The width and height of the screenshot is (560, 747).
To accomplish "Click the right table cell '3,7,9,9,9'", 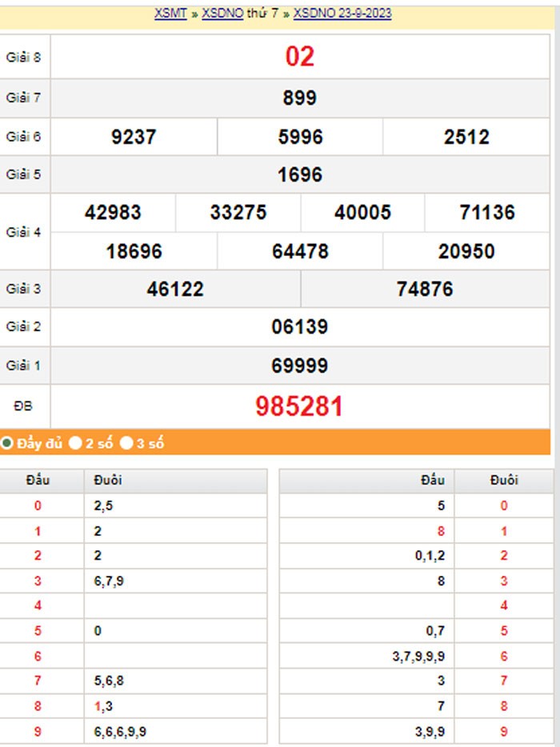I will (418, 657).
